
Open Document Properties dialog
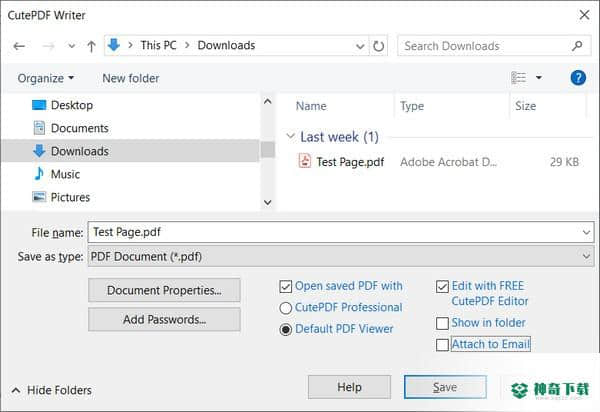(164, 290)
